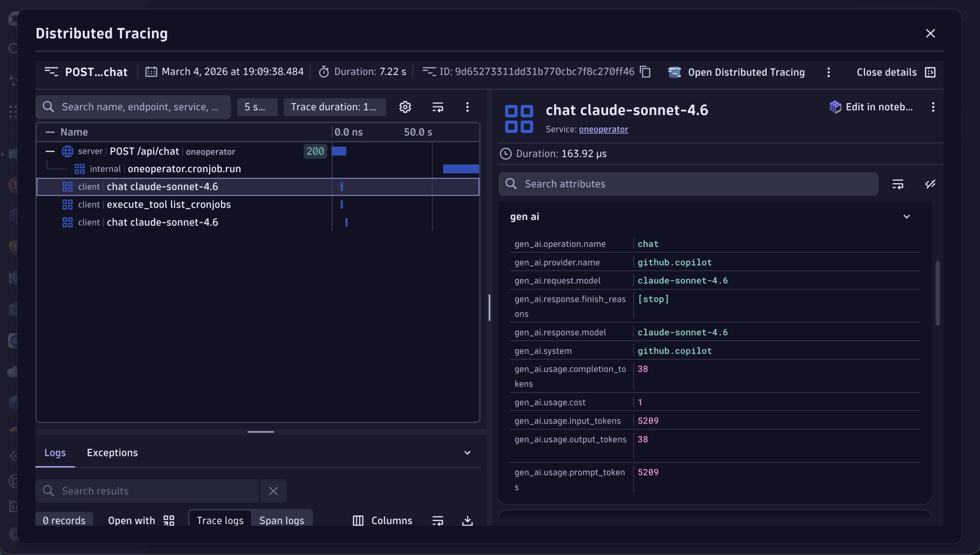Select Trace logs toggle
980x555 pixels.
coord(220,520)
